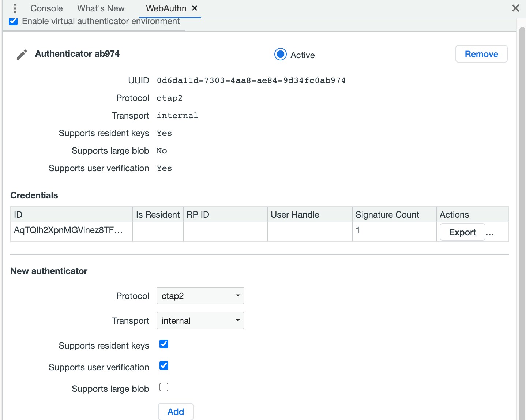Export the AqTQlh2X credential
Image resolution: width=526 pixels, height=420 pixels.
pos(462,232)
